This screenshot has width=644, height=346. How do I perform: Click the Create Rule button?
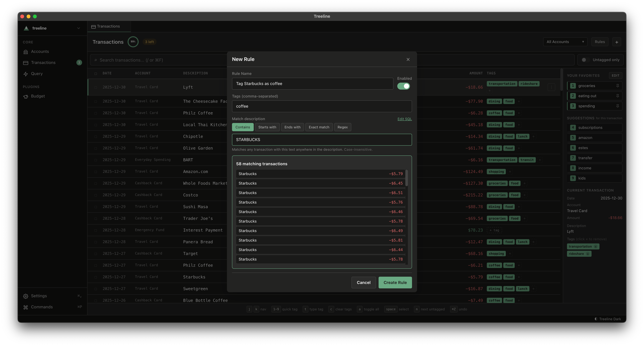point(395,283)
